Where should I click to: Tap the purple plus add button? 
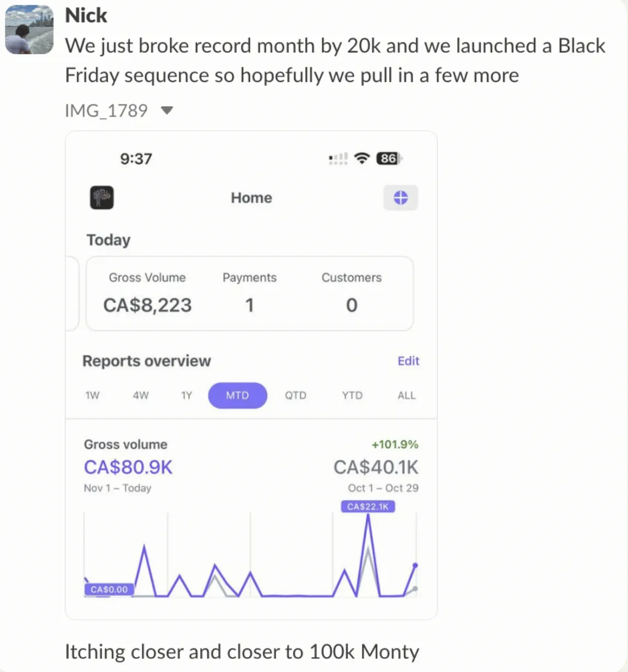click(x=401, y=197)
